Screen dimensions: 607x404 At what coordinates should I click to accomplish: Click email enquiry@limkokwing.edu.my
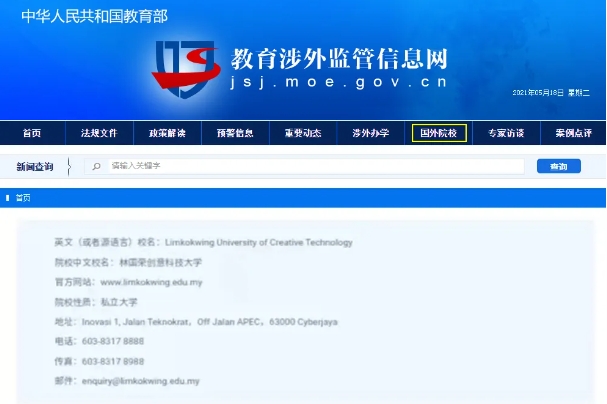(x=141, y=381)
